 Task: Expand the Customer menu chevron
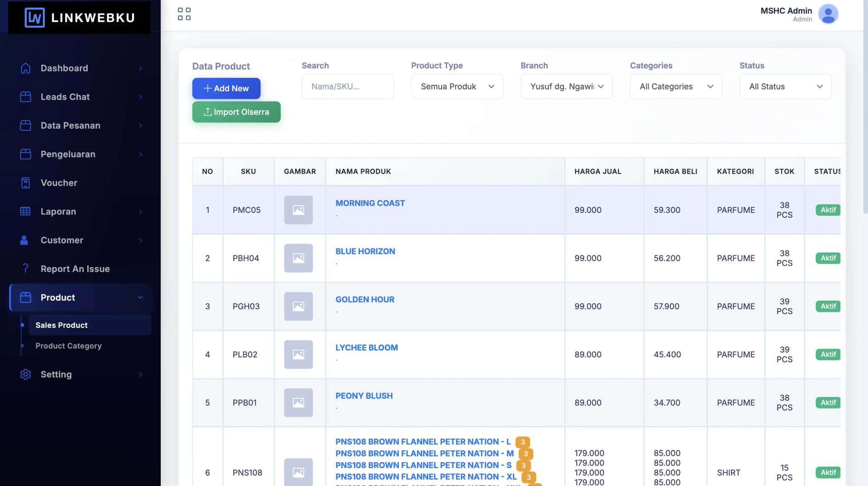141,240
